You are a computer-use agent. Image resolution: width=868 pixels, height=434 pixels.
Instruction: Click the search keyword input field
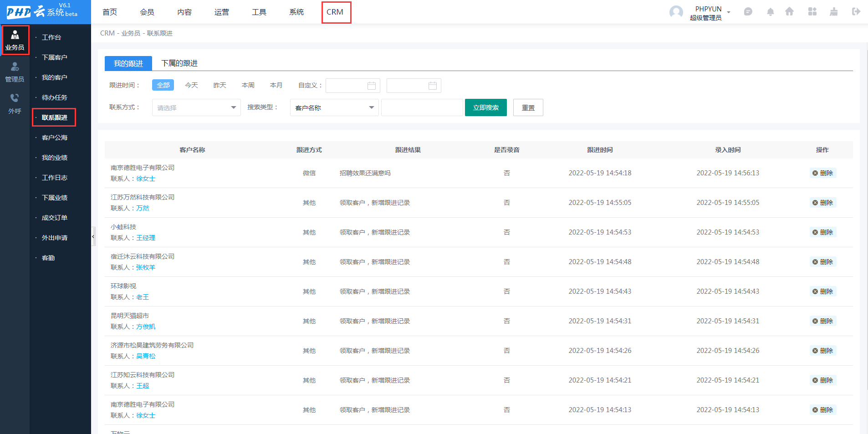point(422,107)
